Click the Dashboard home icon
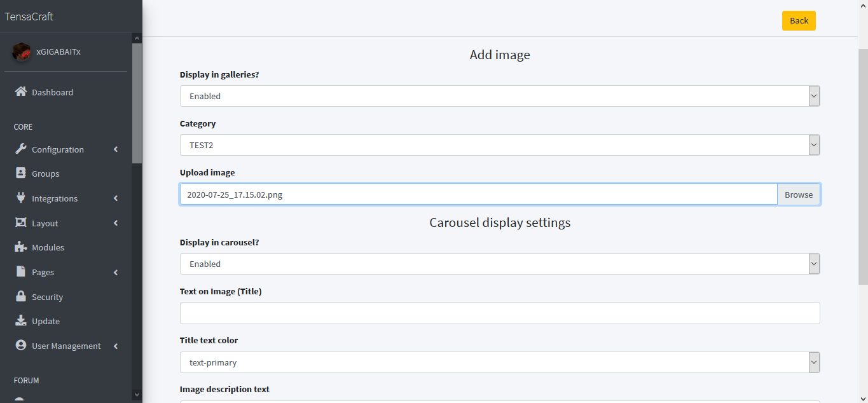Image resolution: width=868 pixels, height=403 pixels. pyautogui.click(x=20, y=92)
